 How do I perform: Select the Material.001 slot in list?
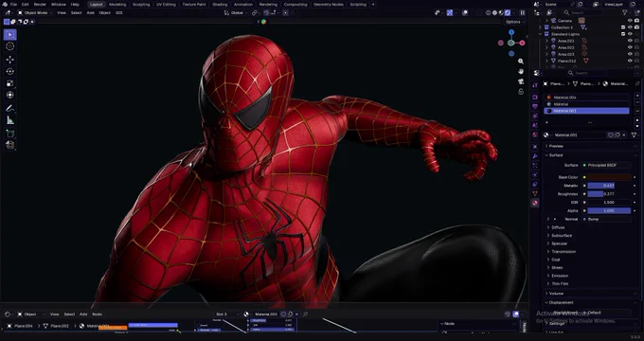586,111
